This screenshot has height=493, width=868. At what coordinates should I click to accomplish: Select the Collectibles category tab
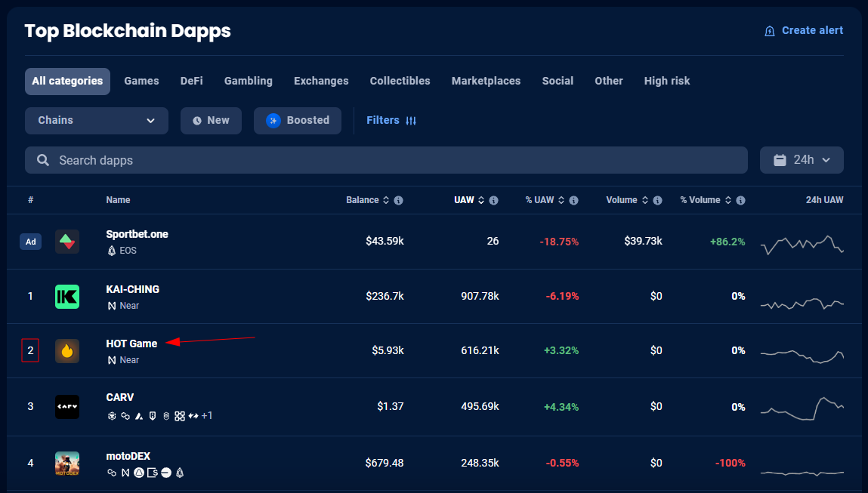[x=400, y=82]
